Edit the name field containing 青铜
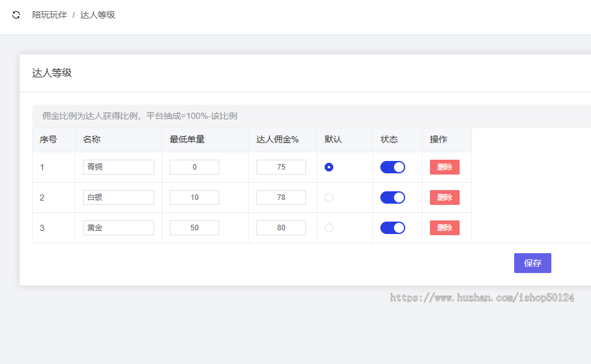This screenshot has width=591, height=364. pos(118,167)
